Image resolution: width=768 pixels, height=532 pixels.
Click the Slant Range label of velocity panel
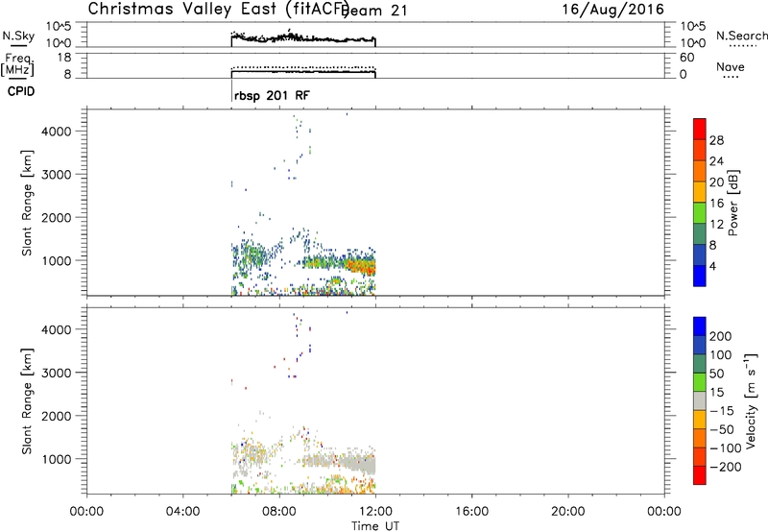pyautogui.click(x=27, y=401)
